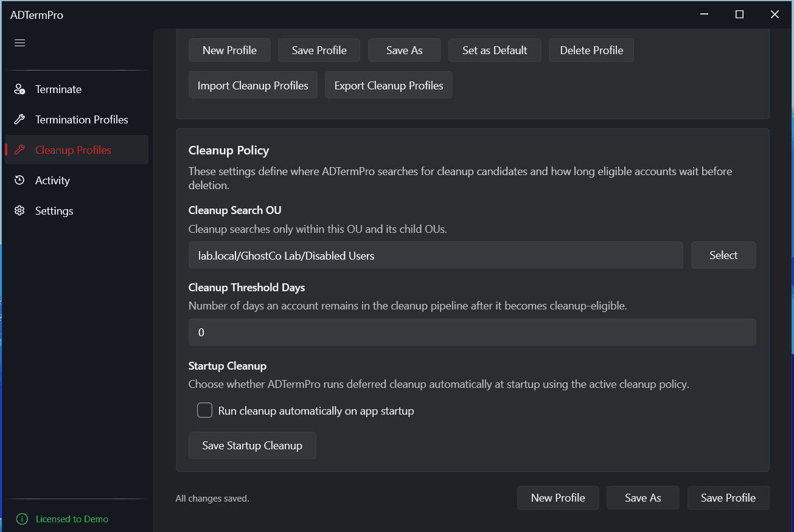
Task: Select the Termination Profiles wrench icon
Action: 19,119
